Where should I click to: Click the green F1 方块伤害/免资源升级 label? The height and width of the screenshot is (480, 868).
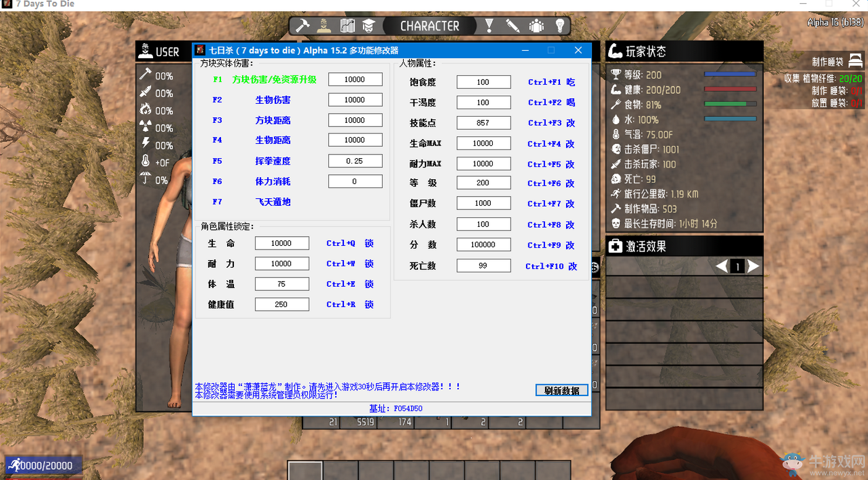(265, 80)
